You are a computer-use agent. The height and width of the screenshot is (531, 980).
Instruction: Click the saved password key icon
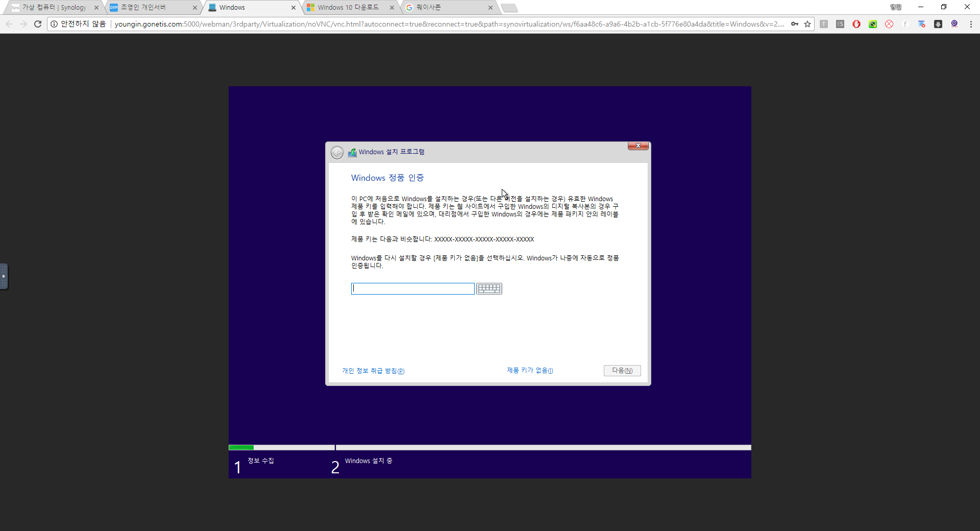point(795,24)
